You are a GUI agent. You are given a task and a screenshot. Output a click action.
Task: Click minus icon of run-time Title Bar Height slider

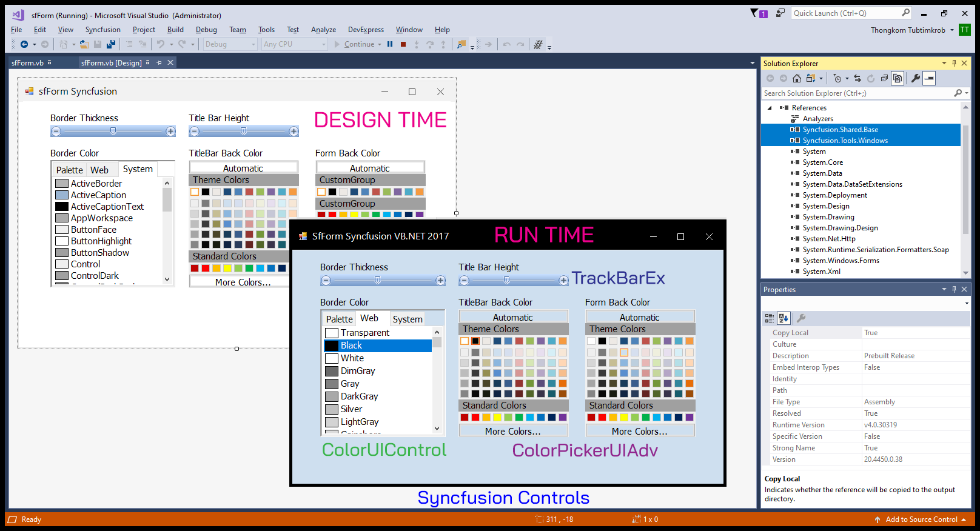point(465,281)
